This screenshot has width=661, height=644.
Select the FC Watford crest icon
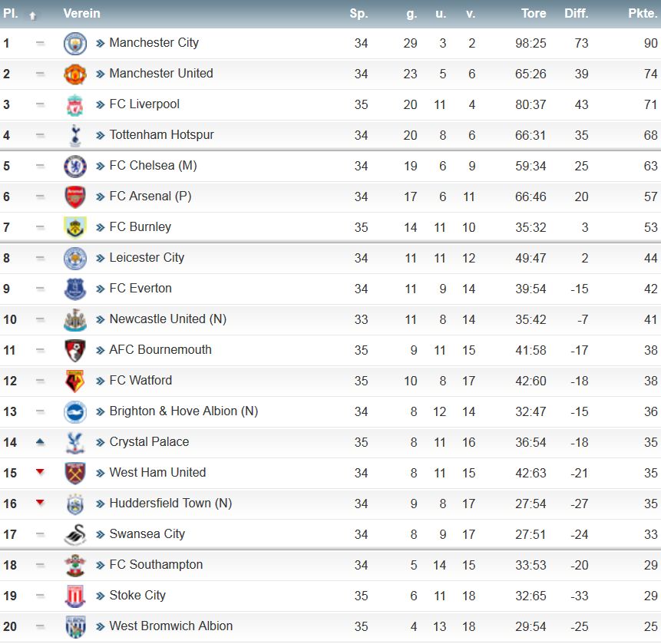(75, 381)
